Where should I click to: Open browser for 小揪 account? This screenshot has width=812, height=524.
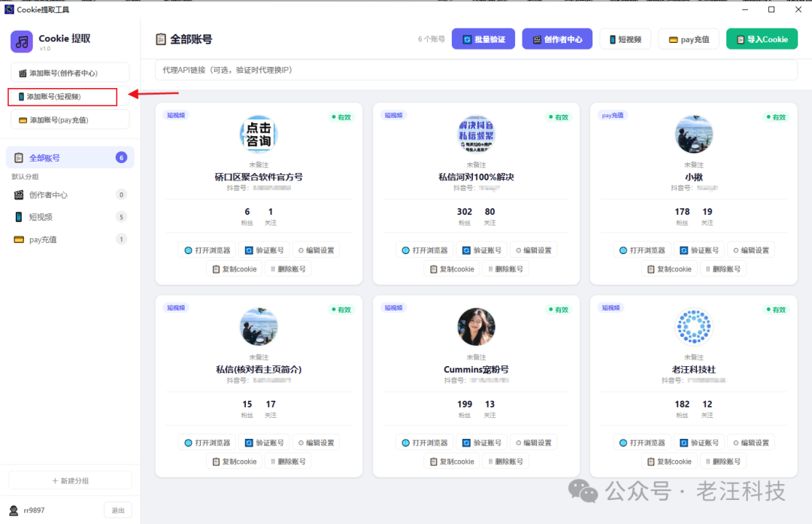(x=642, y=250)
